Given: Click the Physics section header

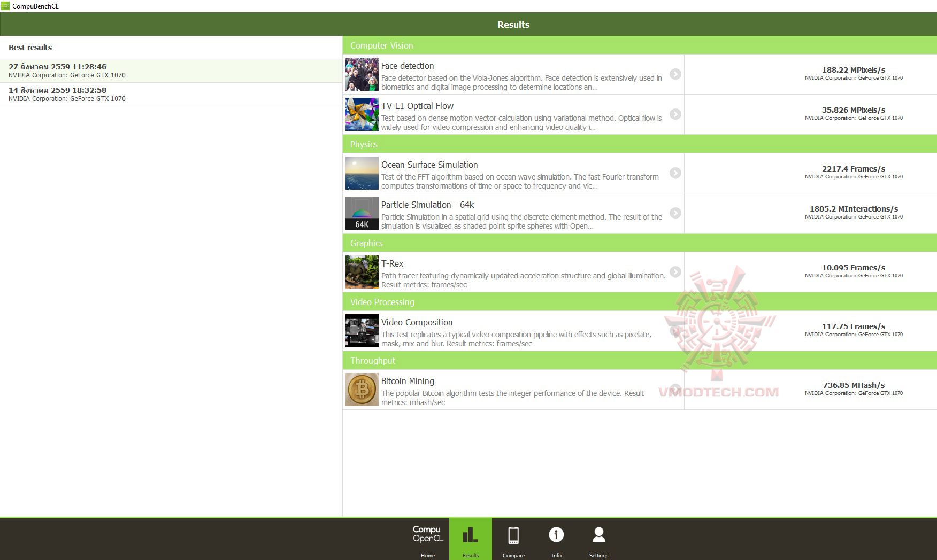Looking at the screenshot, I should coord(640,144).
